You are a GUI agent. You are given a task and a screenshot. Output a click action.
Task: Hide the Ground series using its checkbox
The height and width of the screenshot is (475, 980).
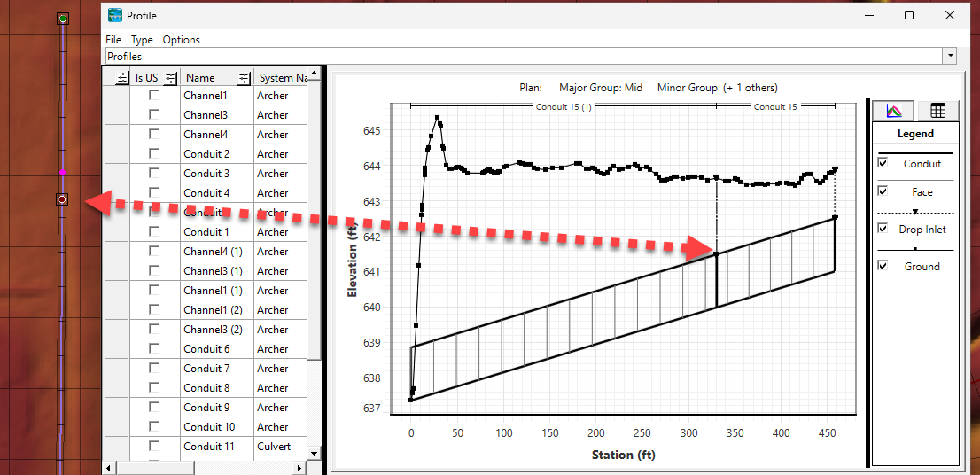point(883,266)
